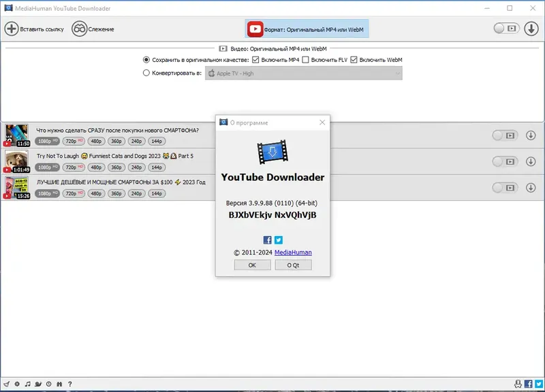Click the top-hat mascot icon in status bar
Screen dimensions: 545x392
tap(518, 384)
